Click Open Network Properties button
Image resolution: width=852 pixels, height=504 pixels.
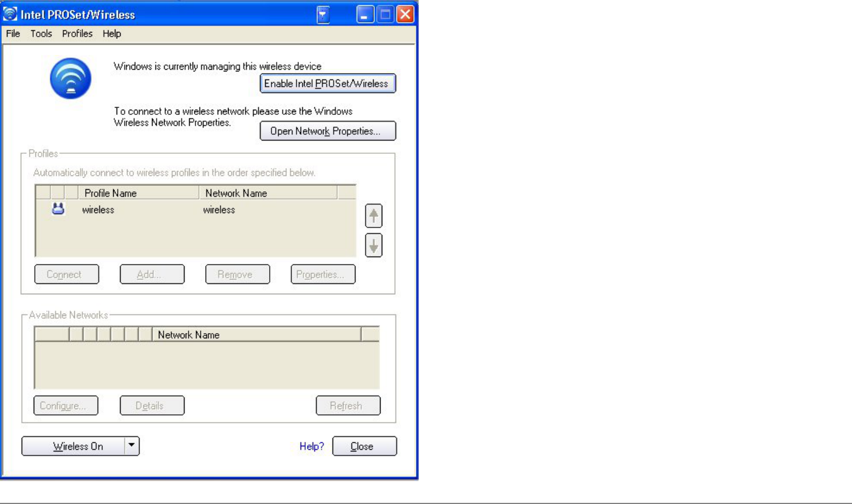click(x=327, y=131)
